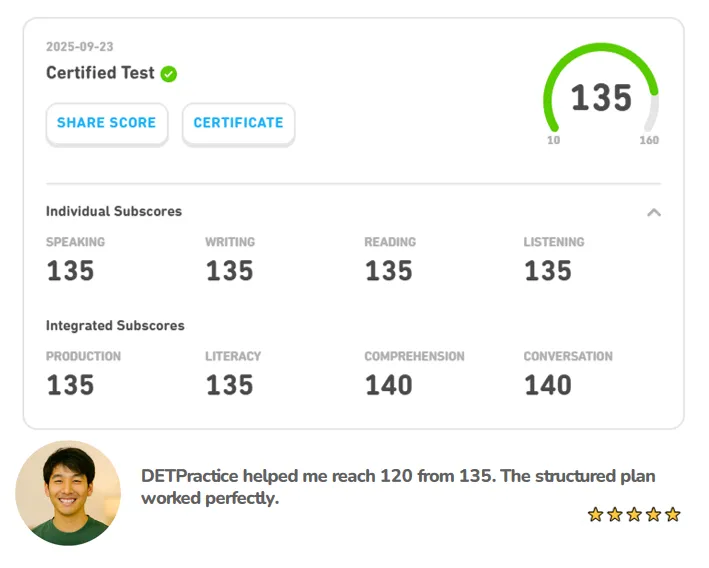Click the test date 2025-09-23
Screen dimensions: 709x568
pos(80,47)
